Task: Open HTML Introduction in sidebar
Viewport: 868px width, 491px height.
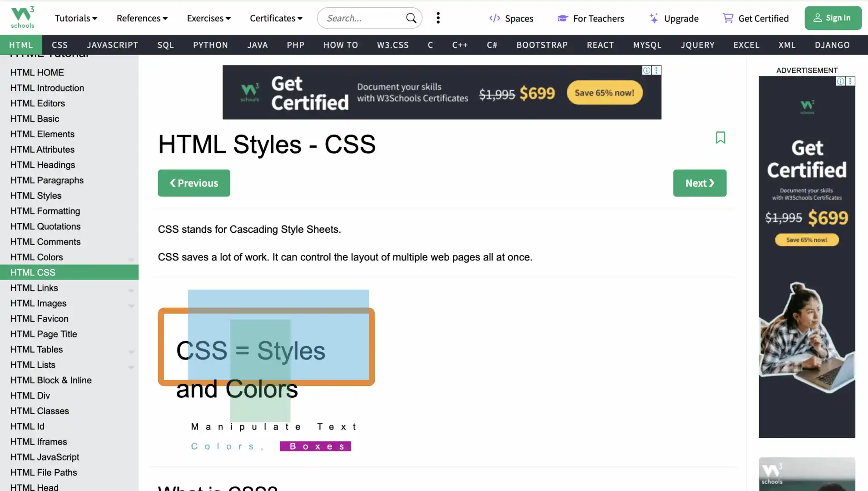Action: [69, 88]
